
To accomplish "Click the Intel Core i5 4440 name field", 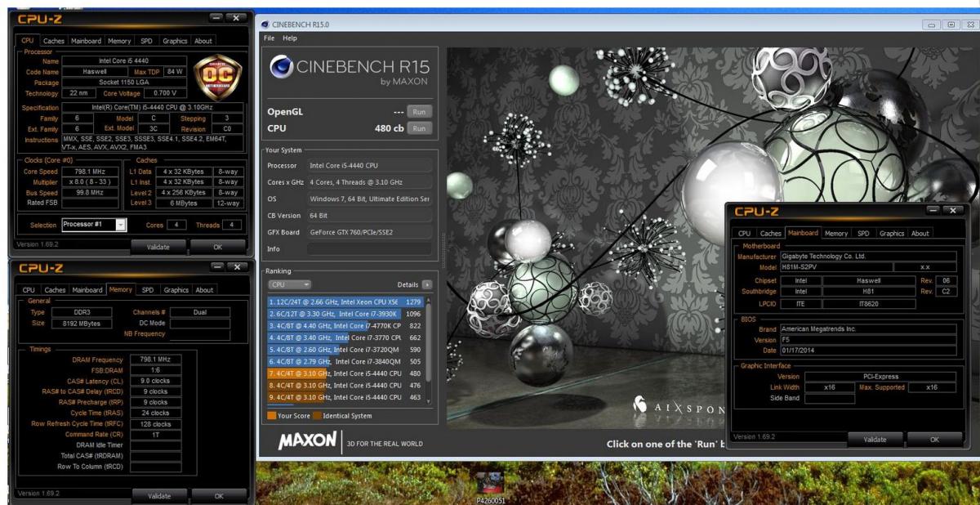I will (x=124, y=60).
